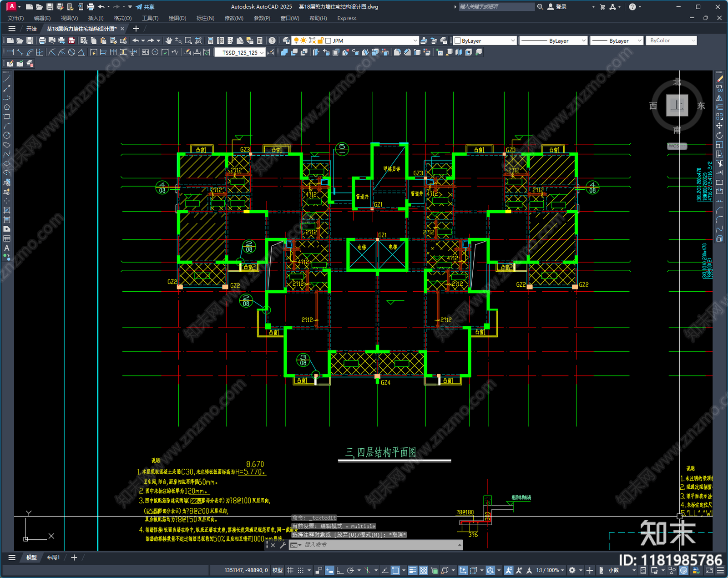Select the Diameter dimension tool
728x578 pixels.
pyautogui.click(x=71, y=52)
